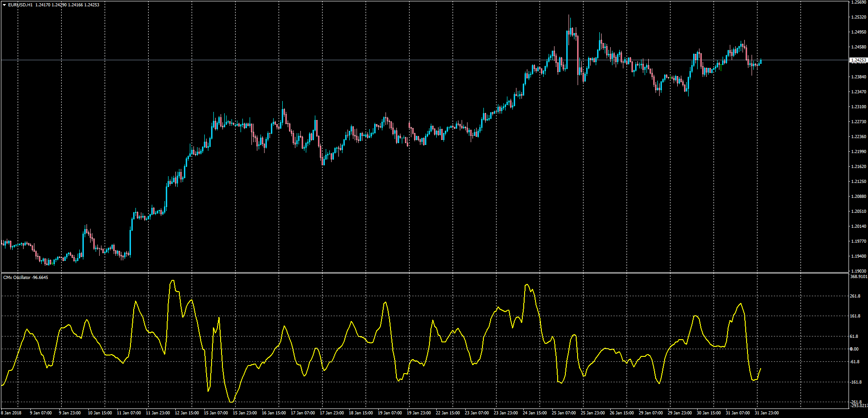The image size is (868, 418).
Task: Click time axis label 29 Jan 07:00
Action: [x=651, y=413]
